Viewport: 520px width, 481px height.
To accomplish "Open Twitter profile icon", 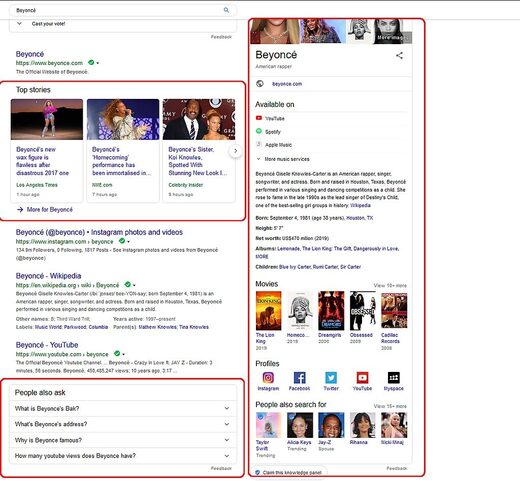I will (x=331, y=377).
